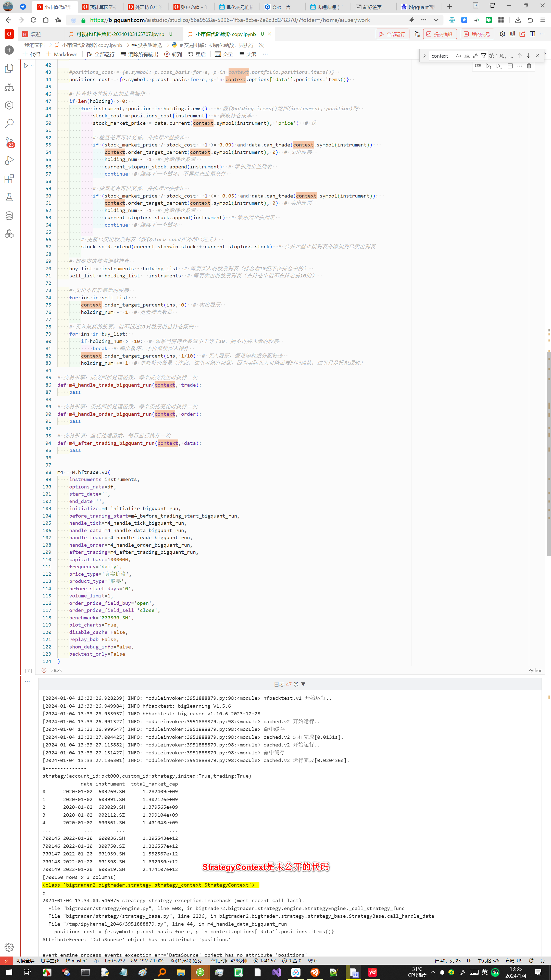
Task: Toggle regular expression search option
Action: (x=475, y=56)
